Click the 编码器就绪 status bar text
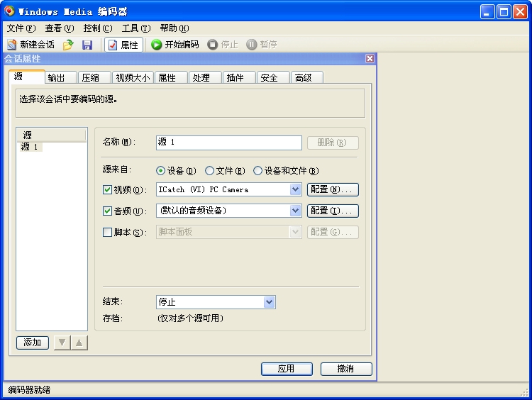Viewport: 532px width, 400px height. pos(29,390)
